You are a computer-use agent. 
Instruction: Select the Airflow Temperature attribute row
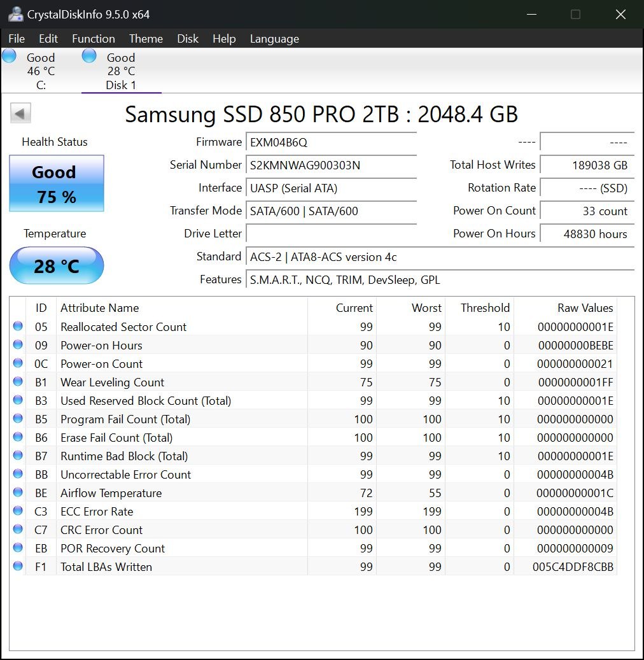[111, 493]
